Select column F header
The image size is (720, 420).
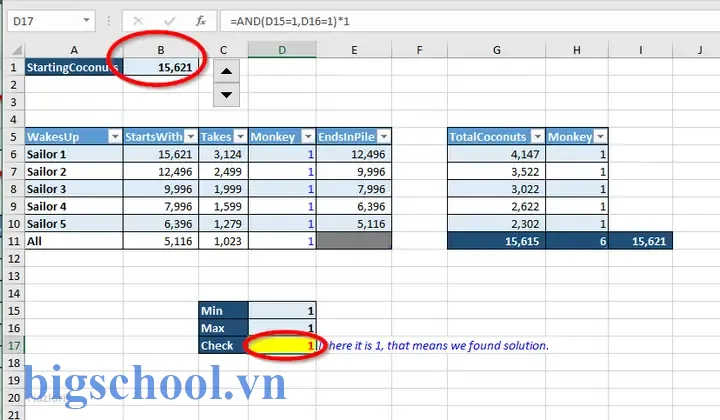pos(419,50)
